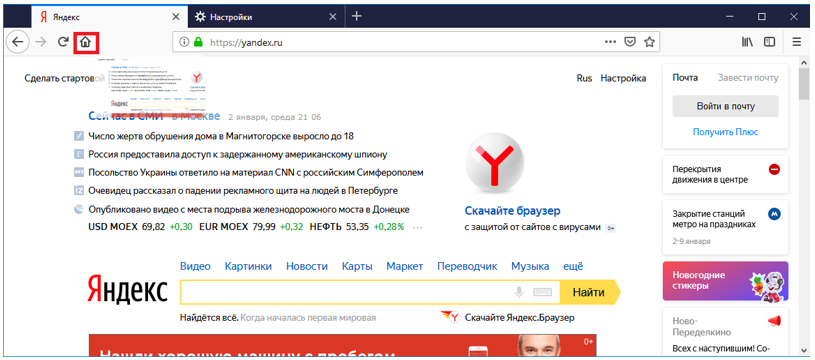The height and width of the screenshot is (360, 815).
Task: Go back with the back arrow button
Action: tap(17, 42)
